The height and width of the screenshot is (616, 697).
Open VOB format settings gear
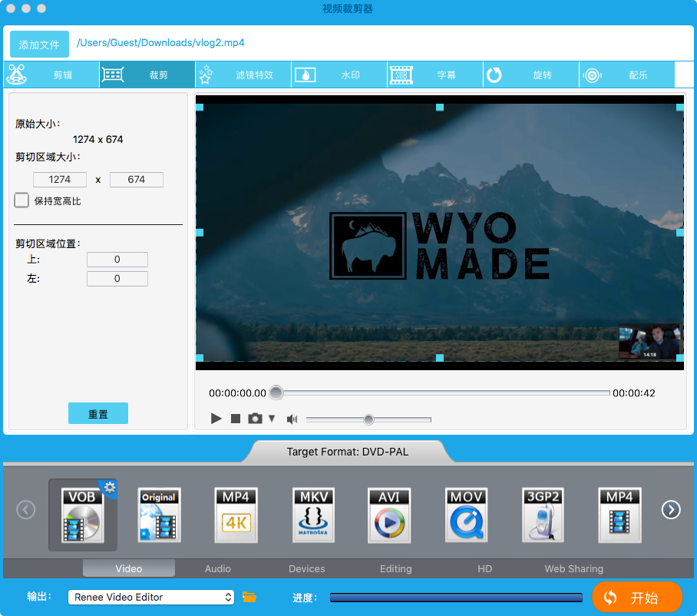pyautogui.click(x=109, y=488)
